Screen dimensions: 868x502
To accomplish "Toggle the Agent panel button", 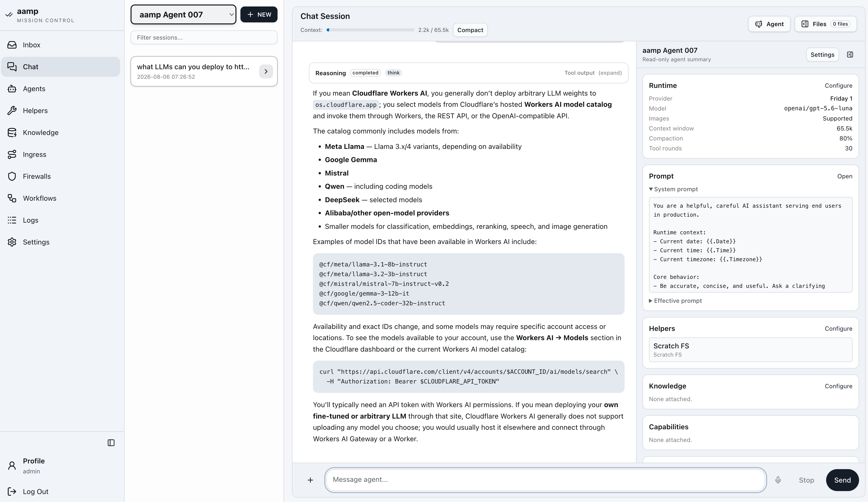I will click(x=769, y=24).
